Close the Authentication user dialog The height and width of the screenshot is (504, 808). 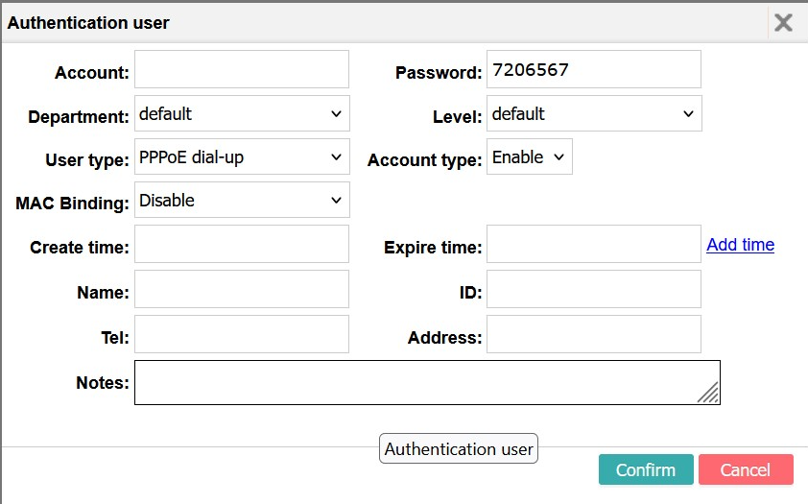pos(783,23)
